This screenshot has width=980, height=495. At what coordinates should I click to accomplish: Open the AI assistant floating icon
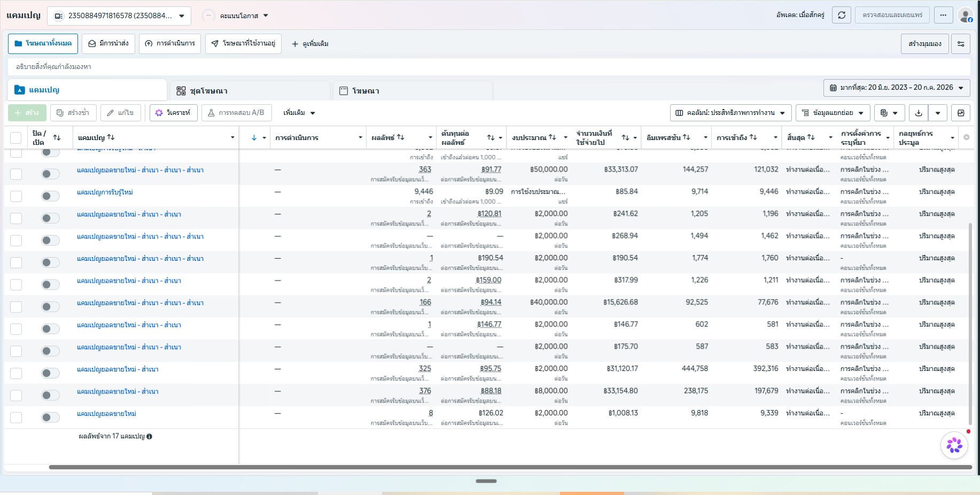click(954, 445)
